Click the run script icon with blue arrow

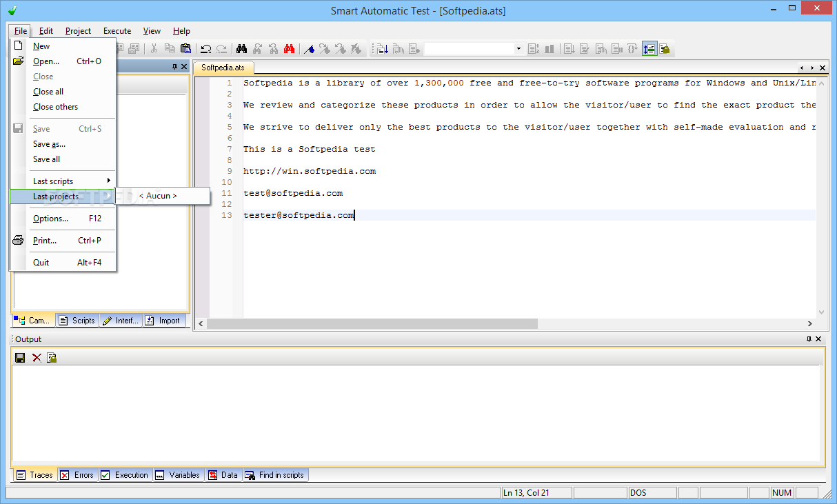[x=381, y=48]
